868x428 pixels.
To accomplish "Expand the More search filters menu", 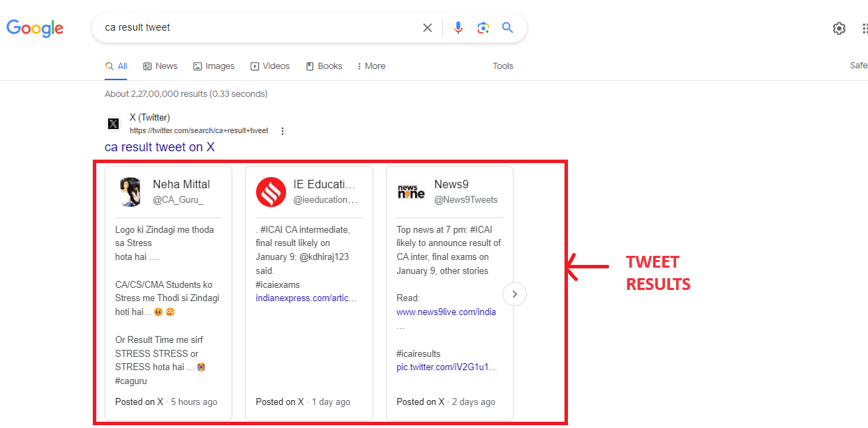I will click(x=371, y=66).
